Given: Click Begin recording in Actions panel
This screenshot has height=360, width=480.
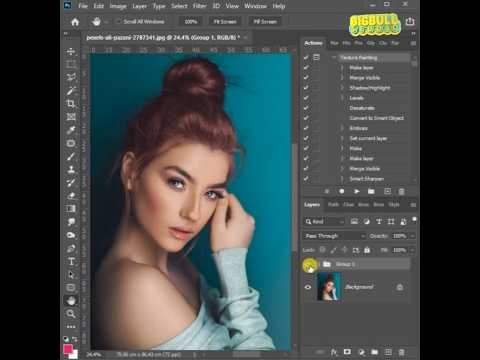Looking at the screenshot, I should tap(342, 191).
